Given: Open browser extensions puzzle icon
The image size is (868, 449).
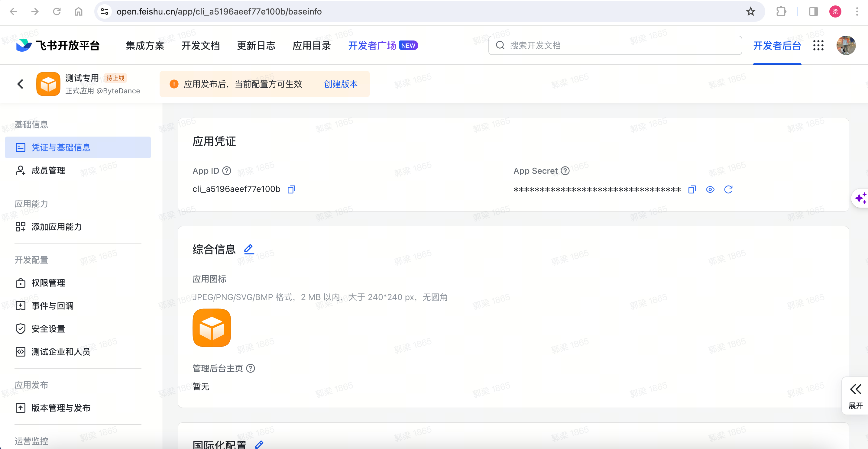Looking at the screenshot, I should (781, 11).
